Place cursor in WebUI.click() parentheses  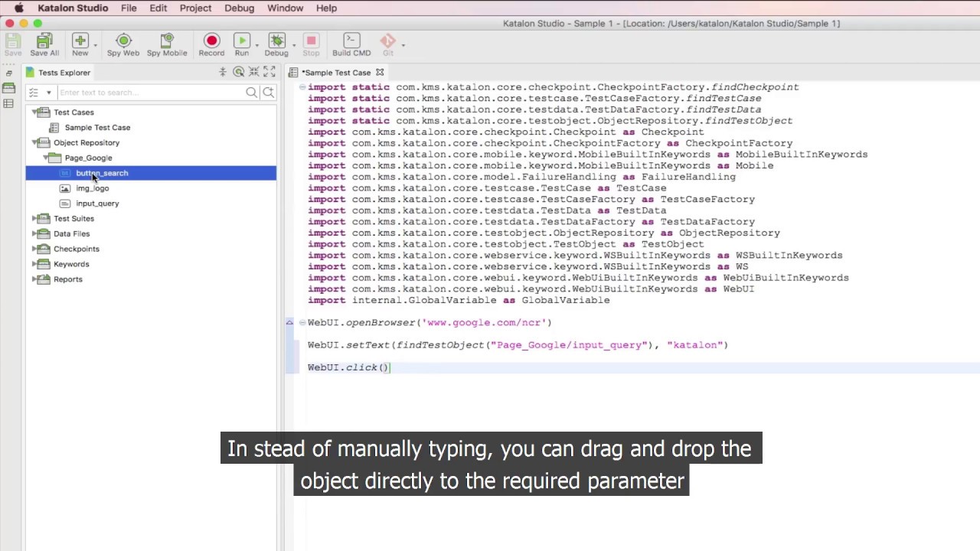click(384, 367)
